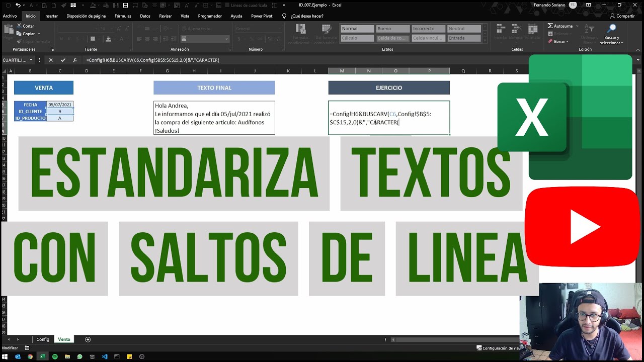Click inside the formula bar text
Image resolution: width=644 pixels, height=362 pixels.
(x=153, y=60)
